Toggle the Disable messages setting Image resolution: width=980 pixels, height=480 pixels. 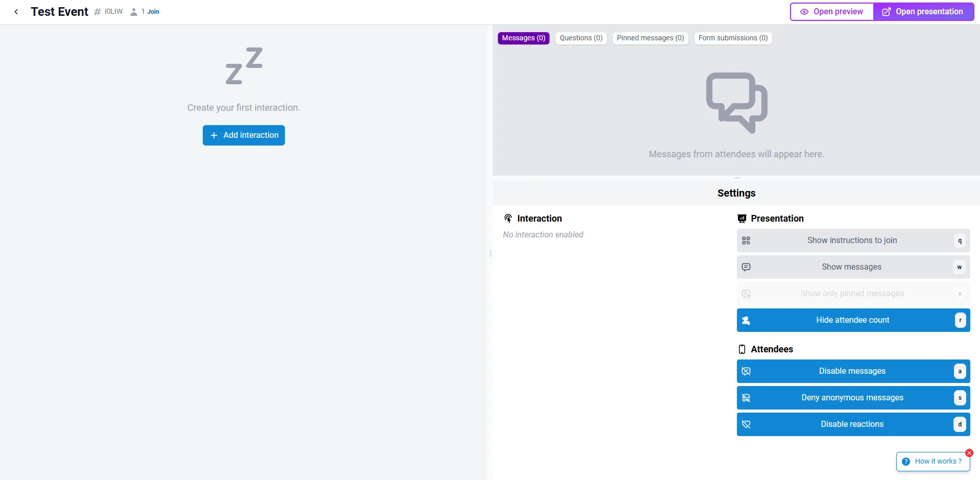click(853, 371)
